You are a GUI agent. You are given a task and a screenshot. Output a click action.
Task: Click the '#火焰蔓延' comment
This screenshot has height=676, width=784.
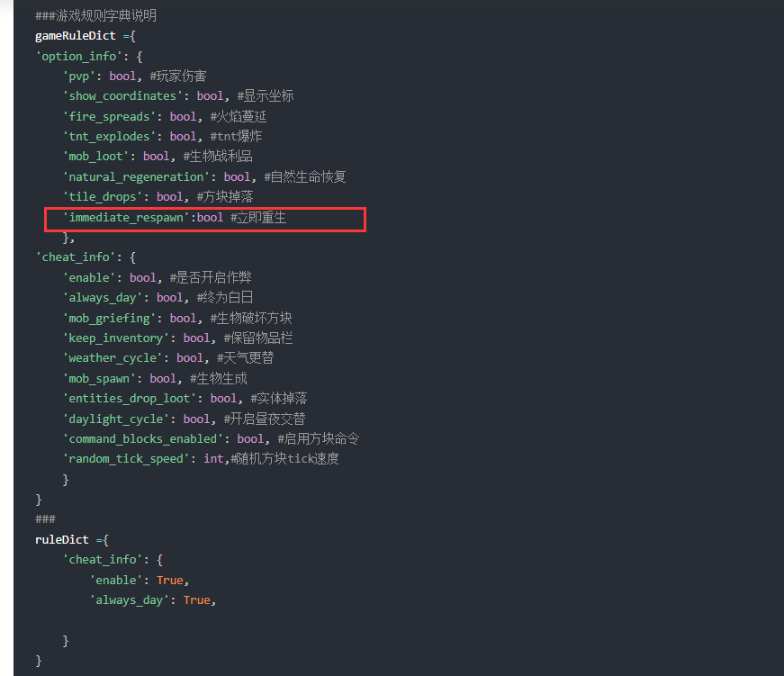point(239,117)
